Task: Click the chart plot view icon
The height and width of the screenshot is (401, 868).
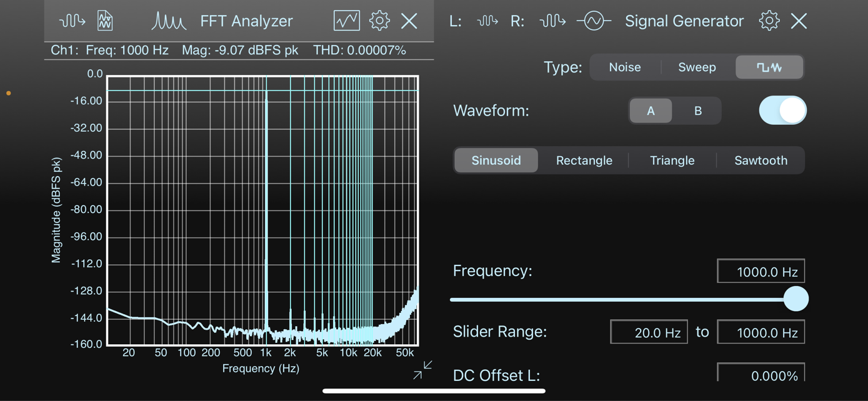Action: click(347, 20)
